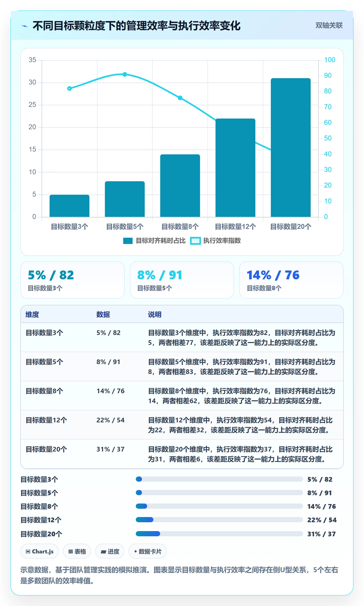Click the bar for 目标数量20个

pyautogui.click(x=291, y=147)
